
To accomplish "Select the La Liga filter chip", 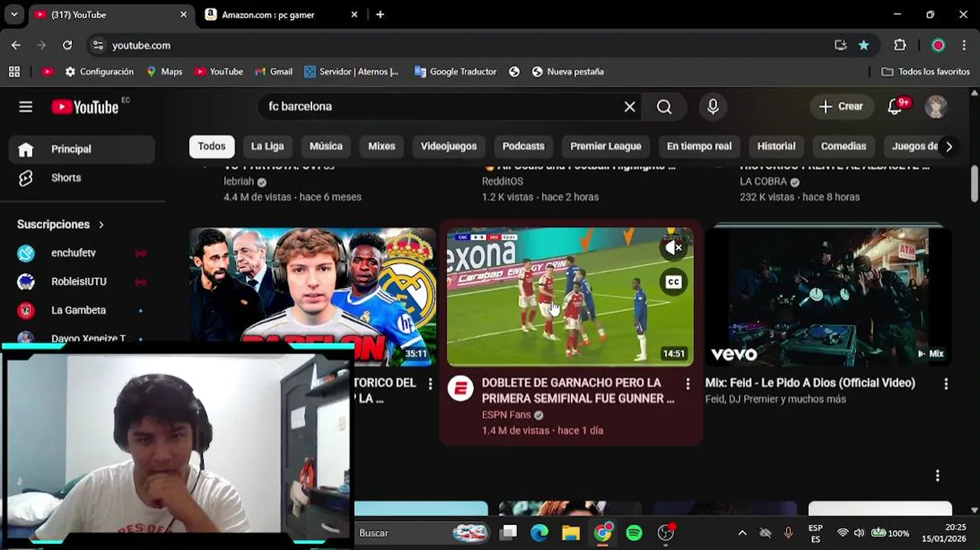I will (267, 146).
